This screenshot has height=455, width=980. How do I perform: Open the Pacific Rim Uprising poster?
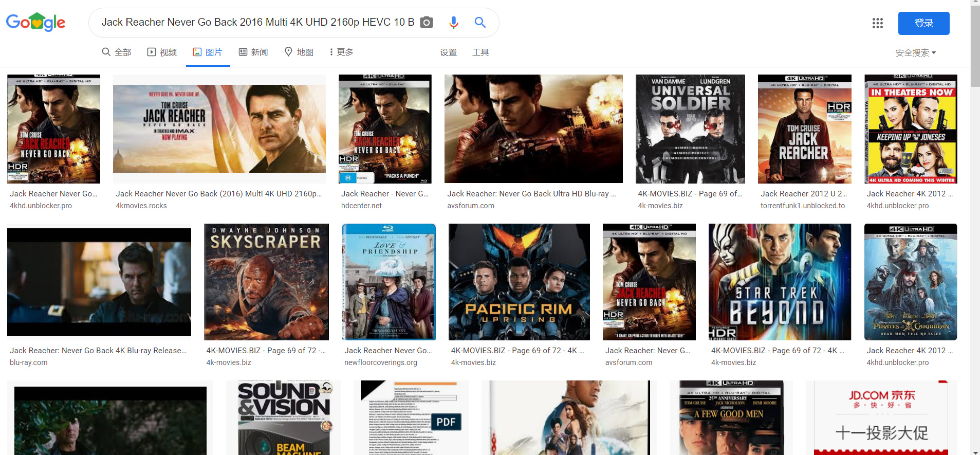point(519,282)
